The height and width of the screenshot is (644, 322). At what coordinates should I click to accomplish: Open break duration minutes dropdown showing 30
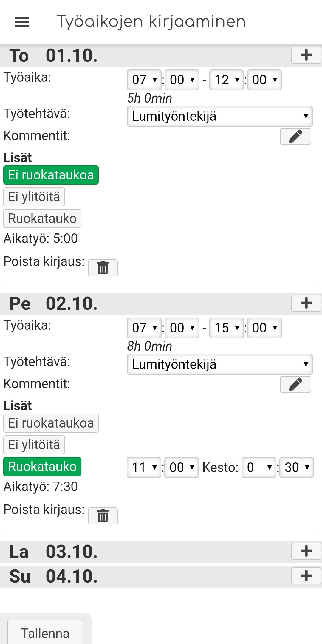pyautogui.click(x=297, y=467)
